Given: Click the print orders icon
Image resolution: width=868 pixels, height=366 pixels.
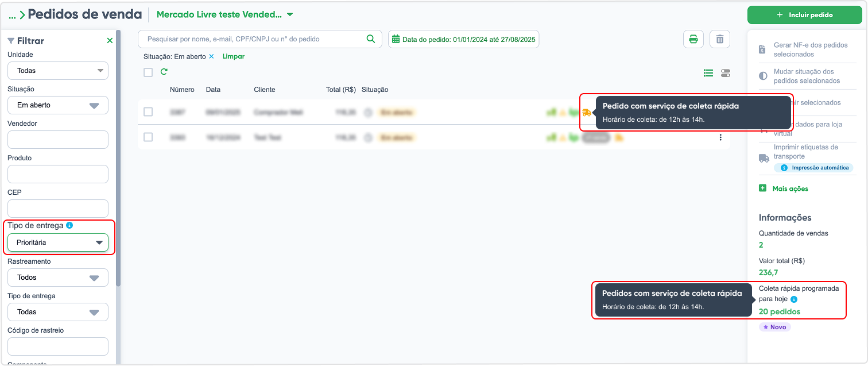Looking at the screenshot, I should (693, 39).
